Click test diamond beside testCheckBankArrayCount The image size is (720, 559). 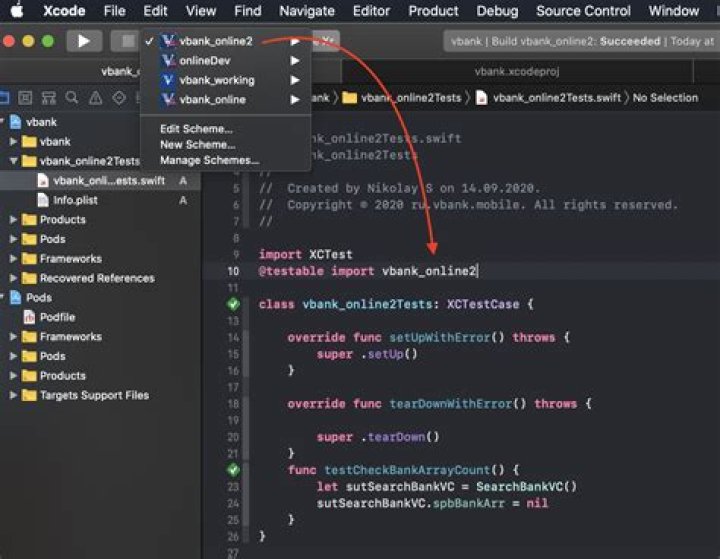coord(233,469)
